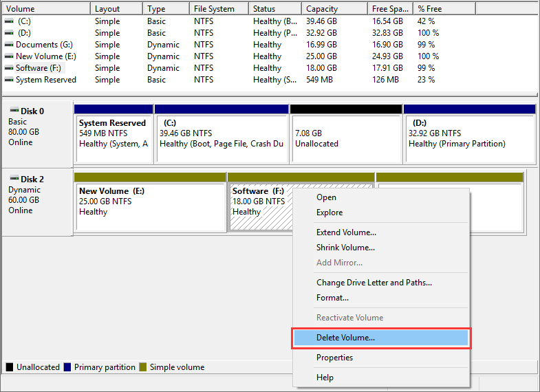Click the Disk 0 drive icon

pos(14,111)
